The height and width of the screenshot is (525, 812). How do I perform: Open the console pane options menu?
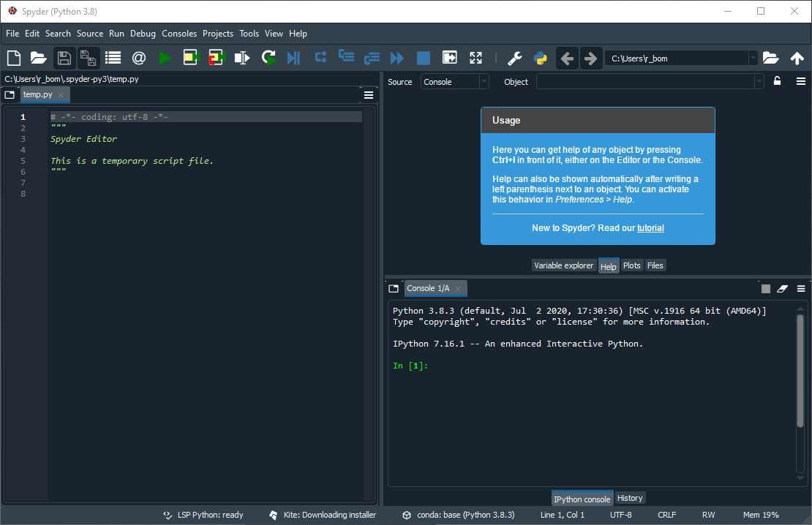[x=801, y=288]
